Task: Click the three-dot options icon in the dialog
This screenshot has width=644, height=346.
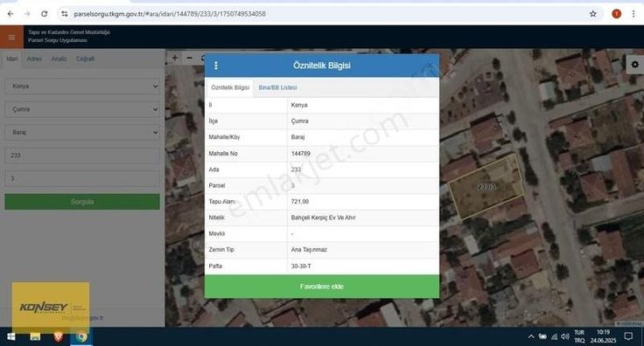Action: click(x=216, y=66)
